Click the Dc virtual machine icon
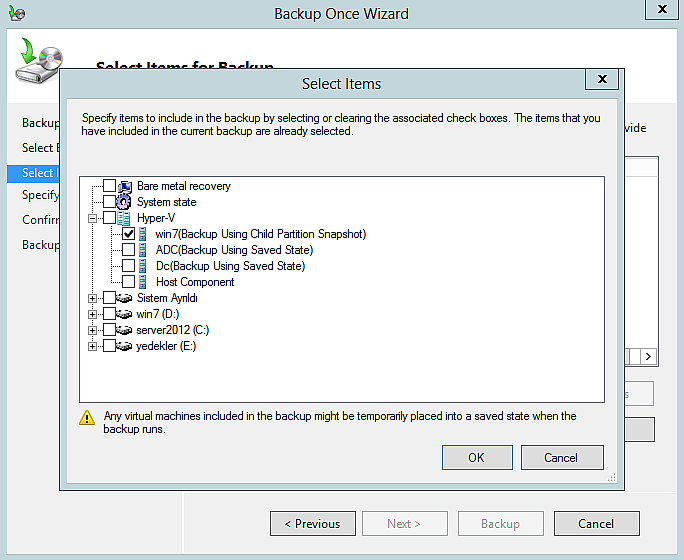 142,266
